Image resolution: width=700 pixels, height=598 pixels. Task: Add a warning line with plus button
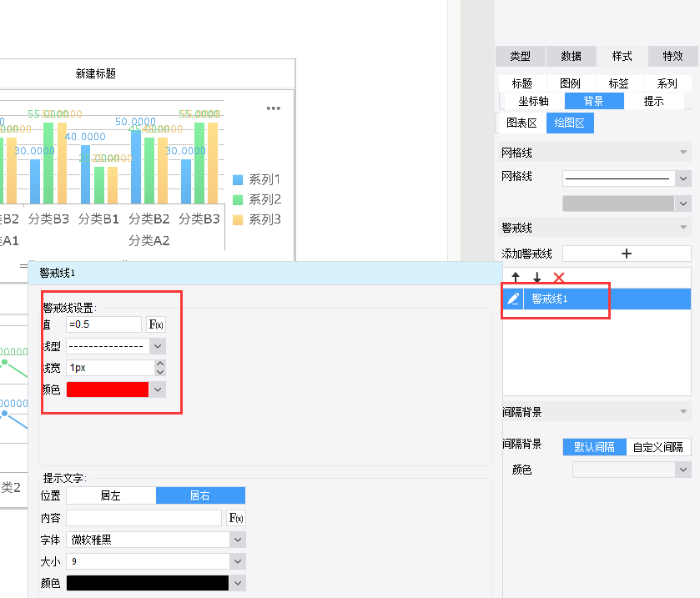[627, 254]
